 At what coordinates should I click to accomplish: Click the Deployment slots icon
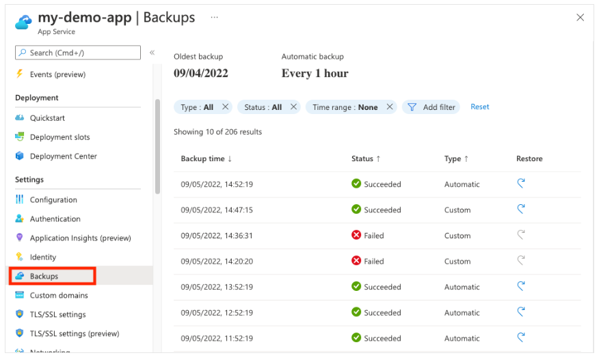[x=19, y=136]
